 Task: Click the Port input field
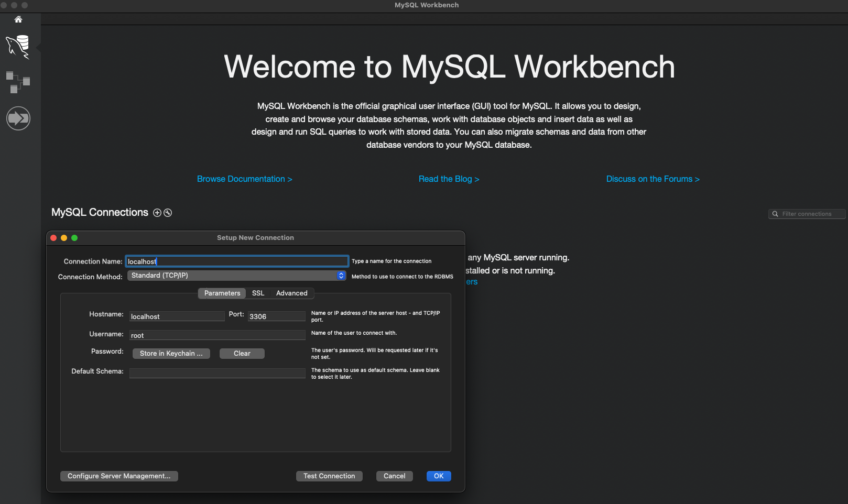pos(277,316)
